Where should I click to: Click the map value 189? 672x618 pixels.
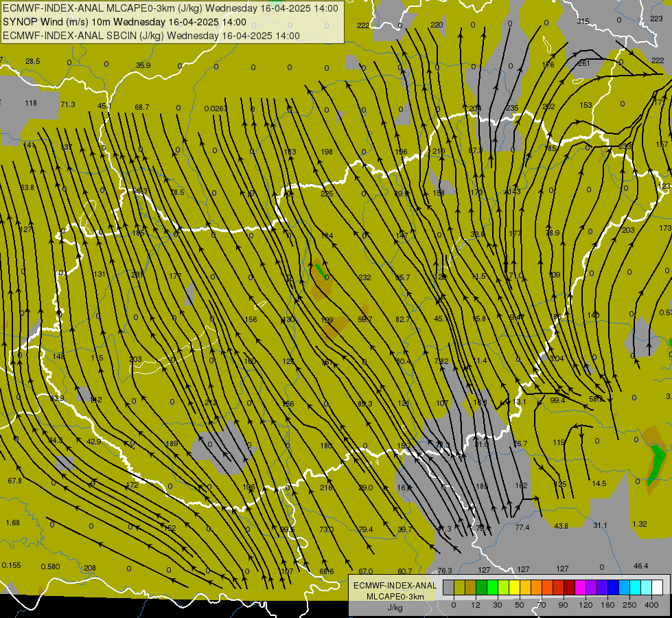pyautogui.click(x=172, y=444)
